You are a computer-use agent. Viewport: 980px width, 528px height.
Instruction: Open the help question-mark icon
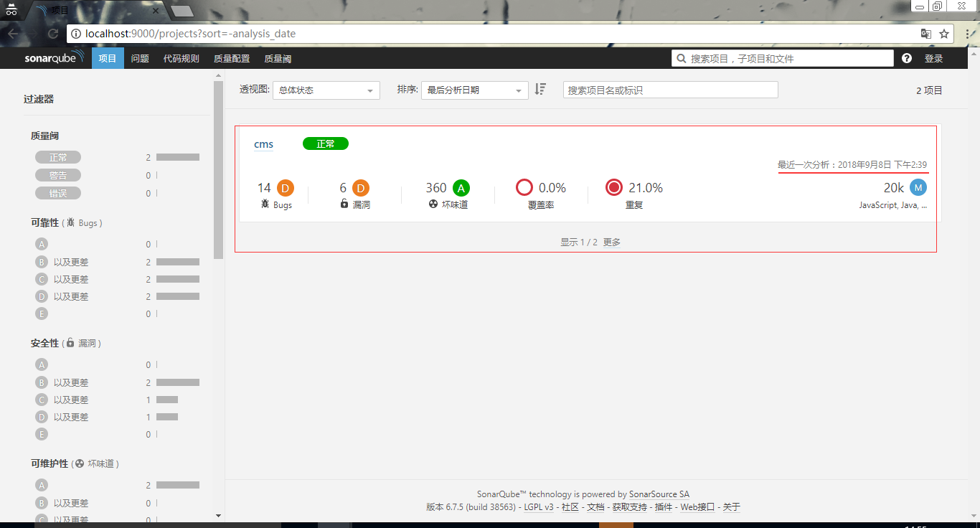907,58
